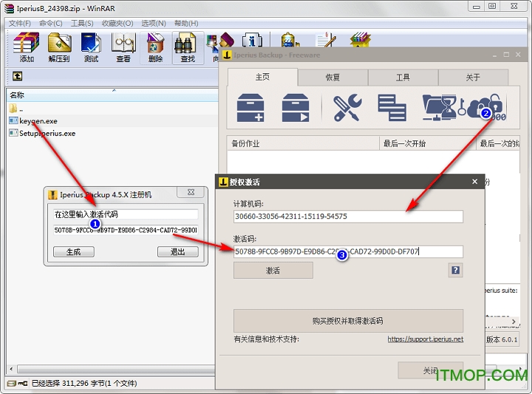Click Iperius create new backup job icon

[250, 108]
